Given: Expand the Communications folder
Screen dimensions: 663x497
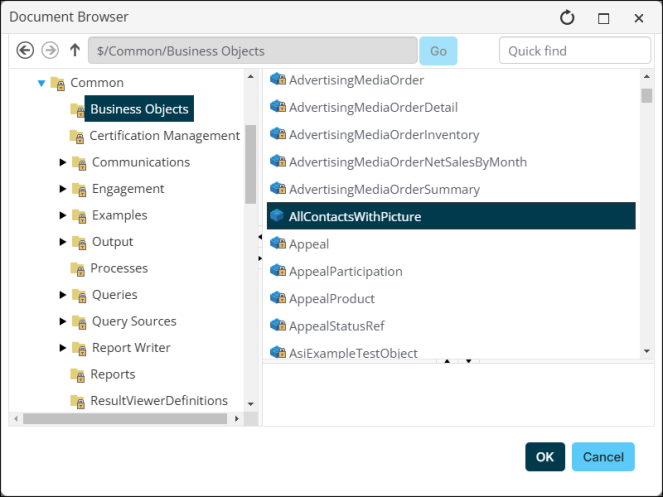Looking at the screenshot, I should 63,162.
